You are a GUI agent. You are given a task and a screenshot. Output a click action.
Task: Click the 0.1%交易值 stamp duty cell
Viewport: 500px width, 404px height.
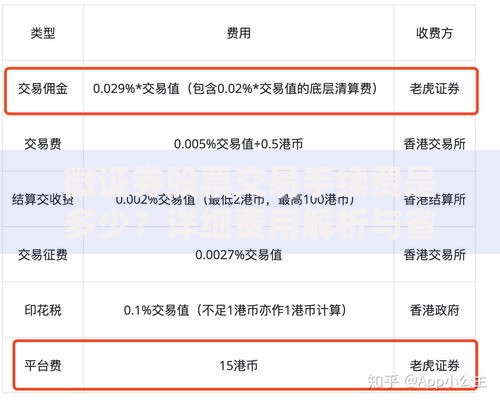(235, 310)
